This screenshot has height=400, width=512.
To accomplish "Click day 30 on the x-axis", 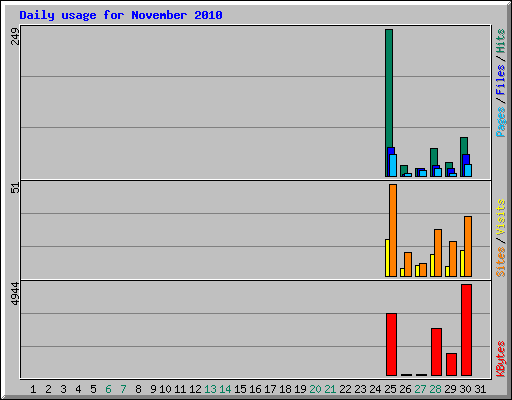I will [x=465, y=389].
